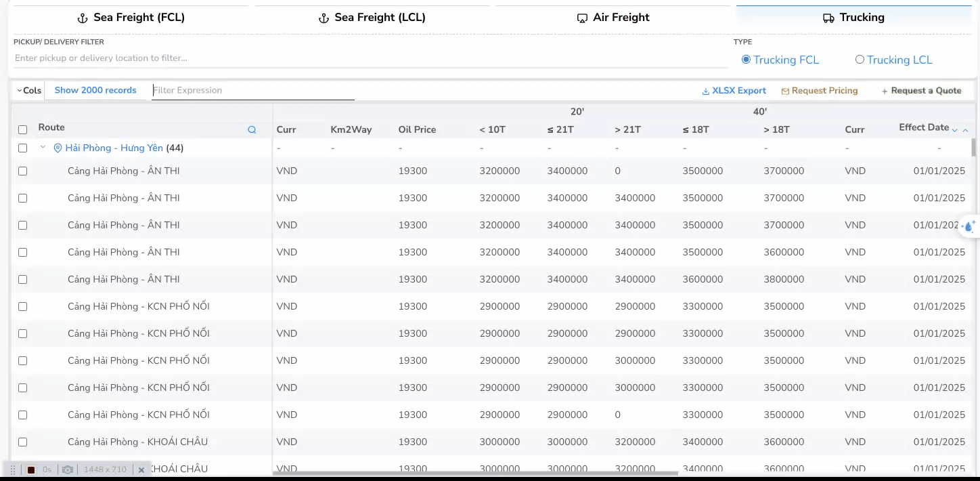The height and width of the screenshot is (481, 980).
Task: Open the Cols column dropdown
Action: point(28,90)
